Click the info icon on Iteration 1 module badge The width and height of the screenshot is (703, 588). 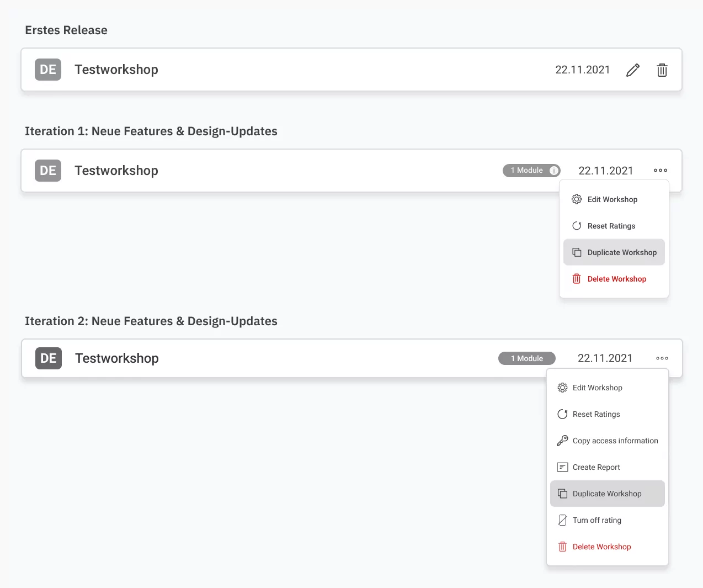tap(553, 171)
